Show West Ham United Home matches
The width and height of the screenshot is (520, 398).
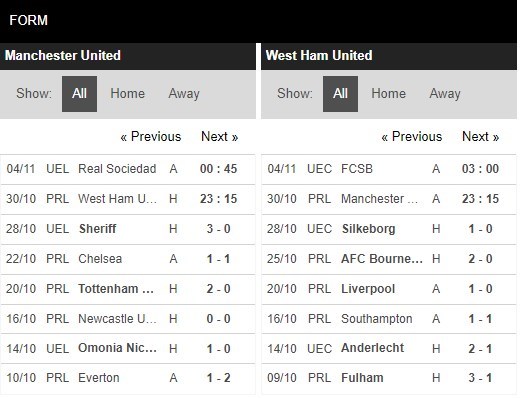coord(388,94)
